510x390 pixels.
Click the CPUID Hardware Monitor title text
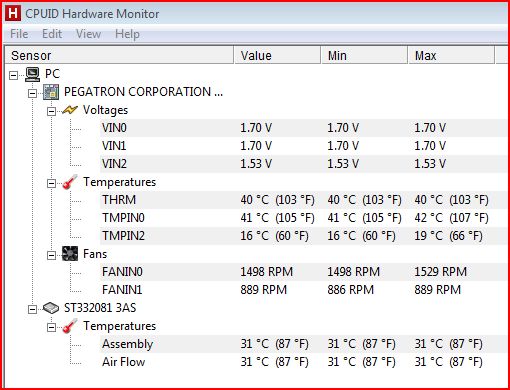[92, 14]
